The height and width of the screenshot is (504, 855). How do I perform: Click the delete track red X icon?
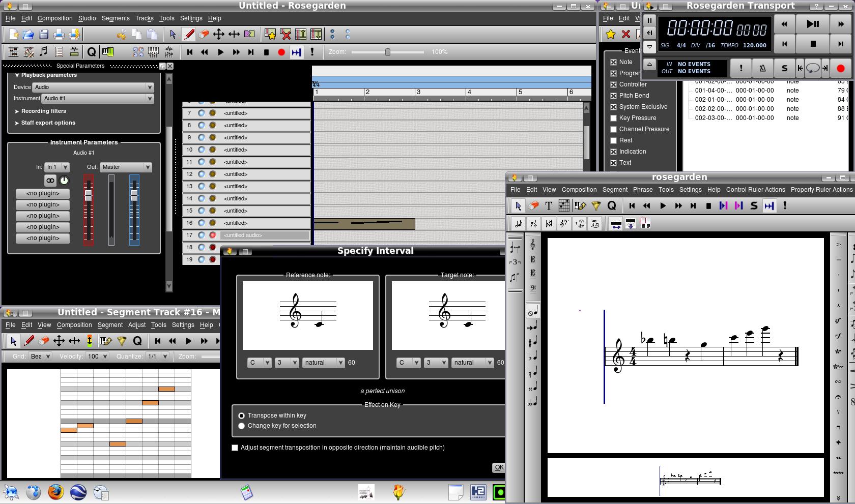[x=286, y=34]
